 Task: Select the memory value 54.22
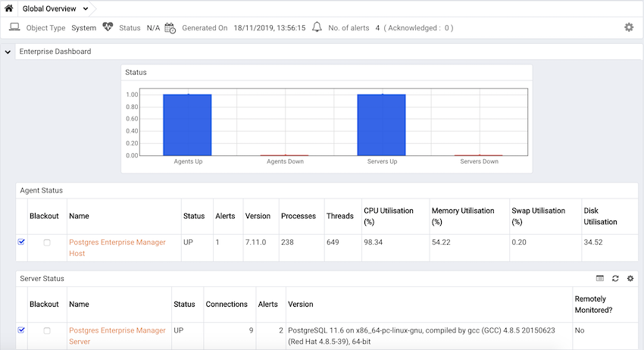pyautogui.click(x=441, y=242)
